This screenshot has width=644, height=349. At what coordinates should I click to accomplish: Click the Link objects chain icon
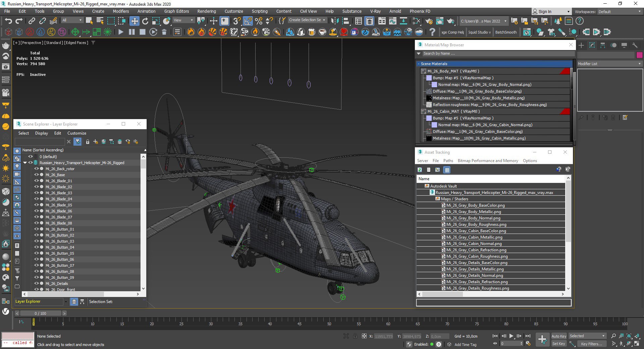point(32,21)
